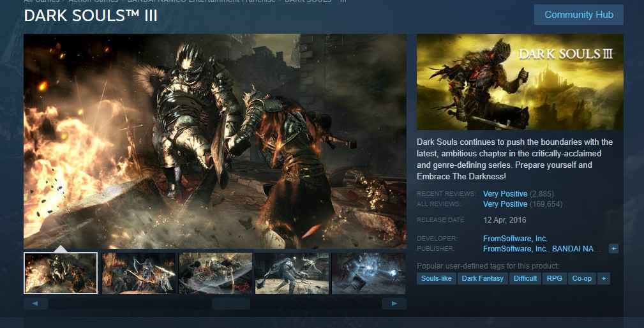
Task: Click the Difficult tag
Action: click(x=525, y=278)
